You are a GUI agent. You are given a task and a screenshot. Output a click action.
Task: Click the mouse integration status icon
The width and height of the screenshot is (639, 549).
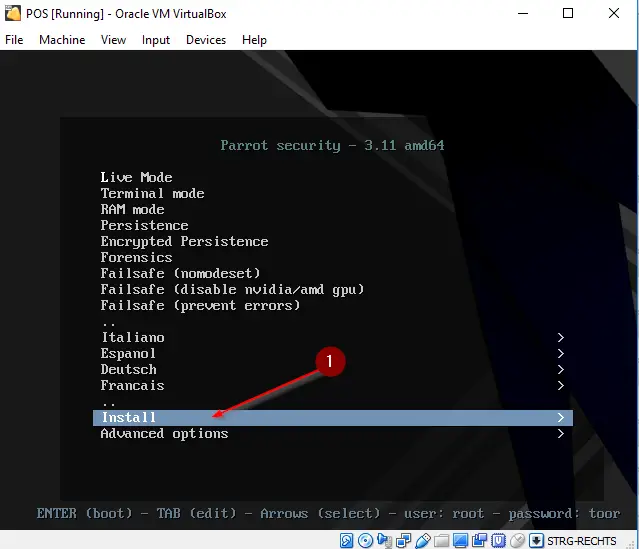[517, 541]
